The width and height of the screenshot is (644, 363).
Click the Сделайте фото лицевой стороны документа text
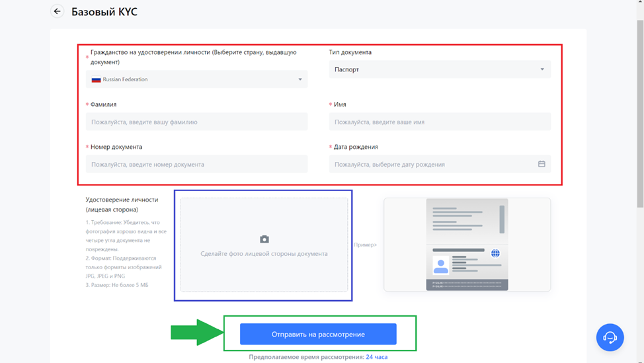pos(264,254)
